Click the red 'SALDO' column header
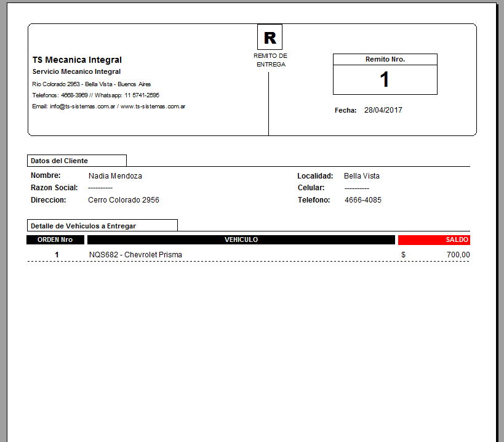 point(434,240)
